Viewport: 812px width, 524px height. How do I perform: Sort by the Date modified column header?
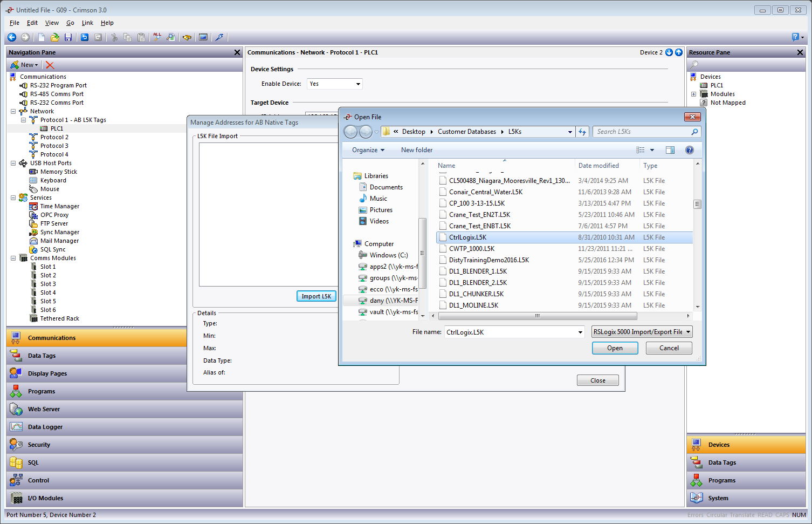click(607, 166)
